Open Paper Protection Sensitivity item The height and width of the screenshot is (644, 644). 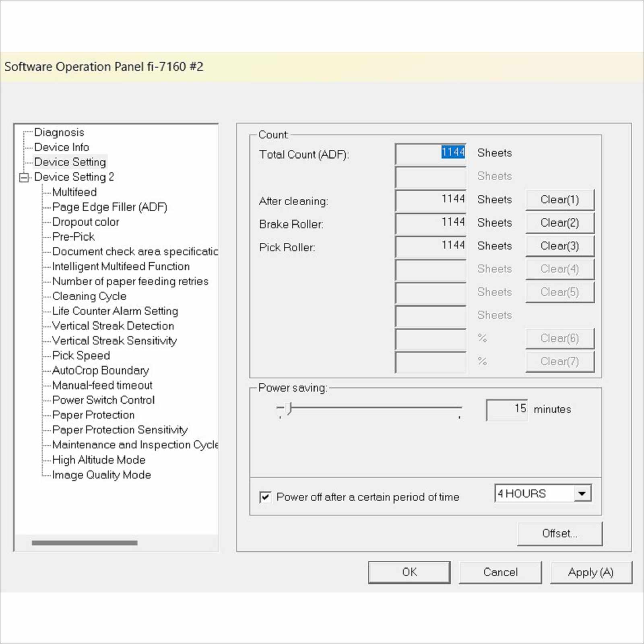(120, 430)
